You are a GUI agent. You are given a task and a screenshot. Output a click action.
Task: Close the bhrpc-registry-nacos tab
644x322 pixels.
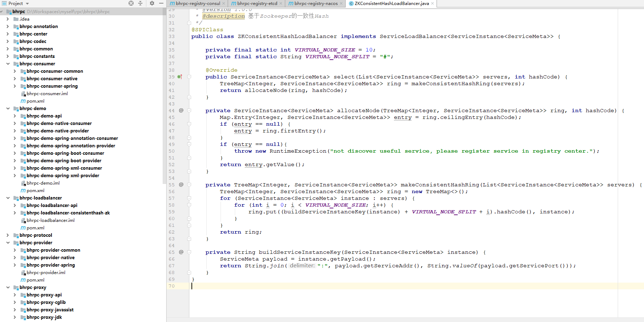tap(341, 4)
